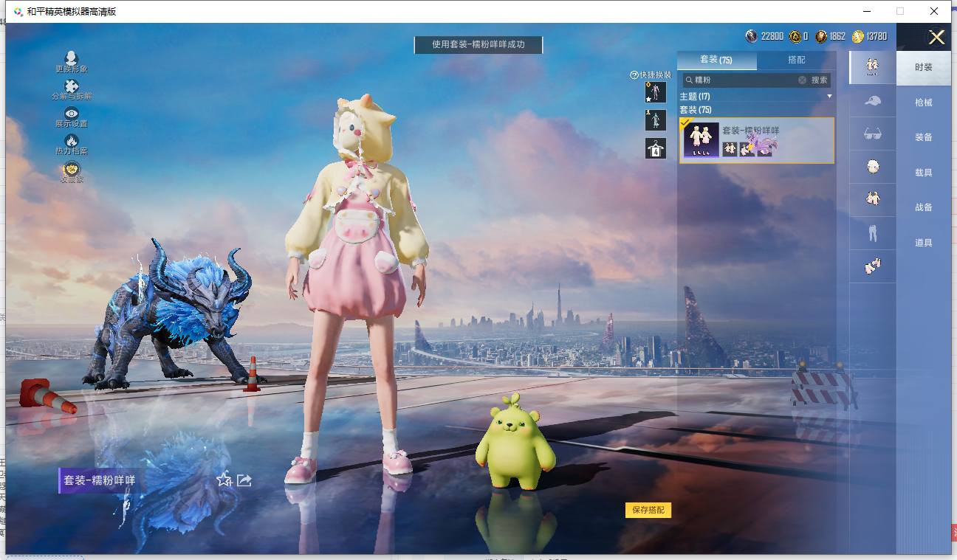Switch to the 套装 (75) tab
Image resolution: width=957 pixels, height=560 pixels.
[x=716, y=60]
